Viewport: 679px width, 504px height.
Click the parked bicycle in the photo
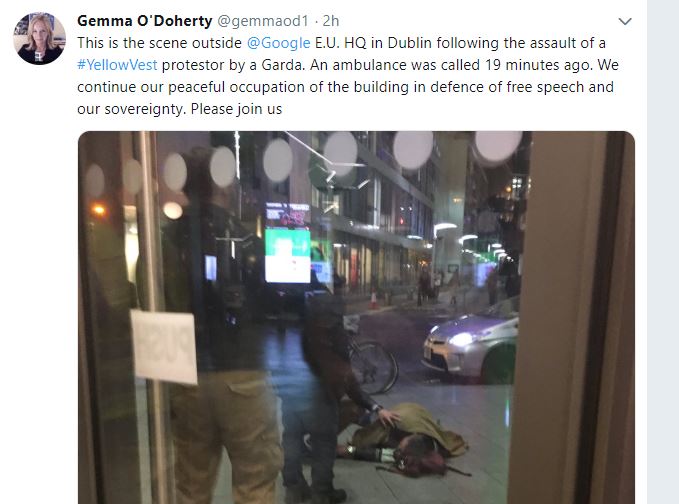[x=371, y=359]
